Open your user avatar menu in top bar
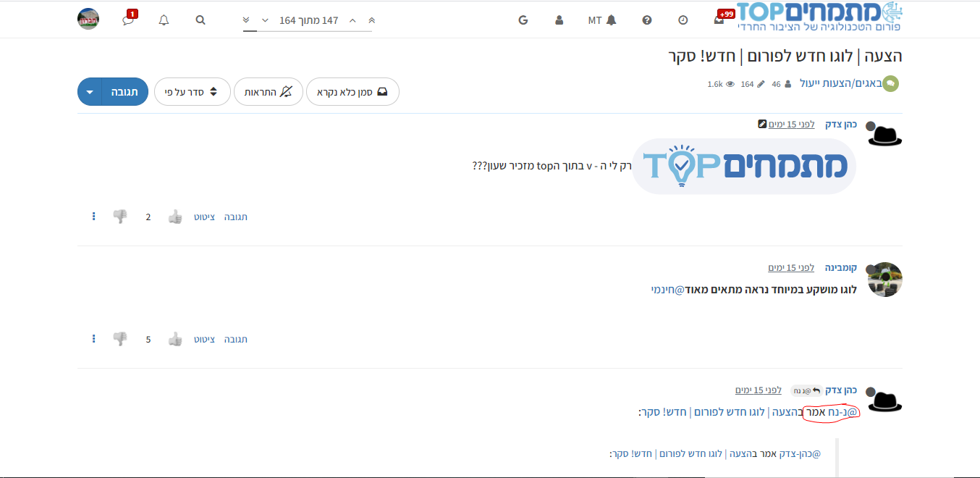This screenshot has width=980, height=478. tap(88, 19)
